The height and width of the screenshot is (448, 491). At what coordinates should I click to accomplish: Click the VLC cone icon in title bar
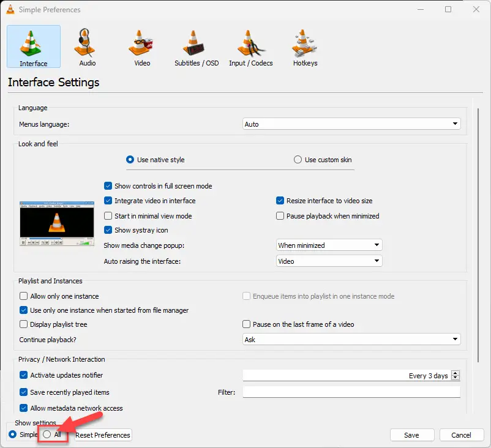coord(10,9)
